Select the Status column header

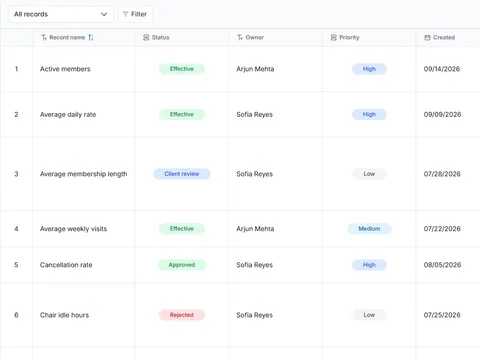(182, 38)
